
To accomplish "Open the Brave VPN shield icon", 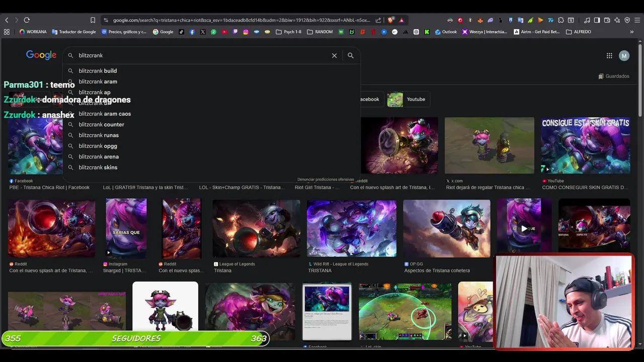I will point(627,20).
